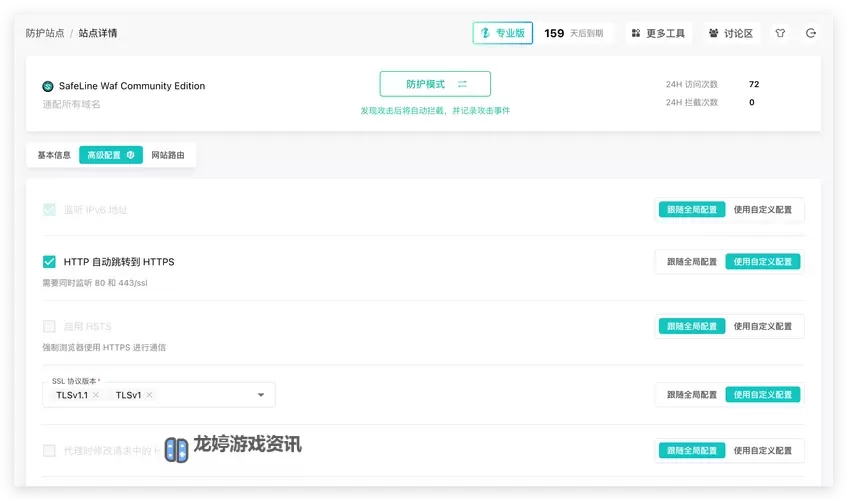Viewport: 847px width, 500px height.
Task: Remove the TLSv1.1 tag
Action: (x=96, y=395)
